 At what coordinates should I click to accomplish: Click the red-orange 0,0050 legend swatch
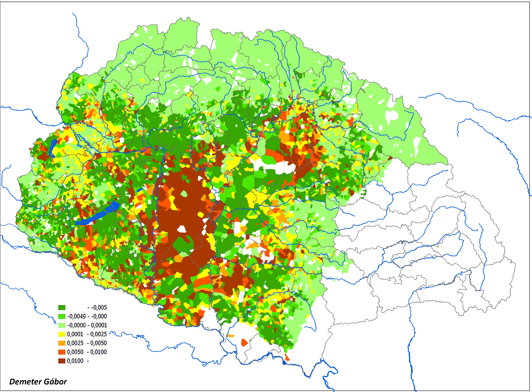click(x=62, y=352)
